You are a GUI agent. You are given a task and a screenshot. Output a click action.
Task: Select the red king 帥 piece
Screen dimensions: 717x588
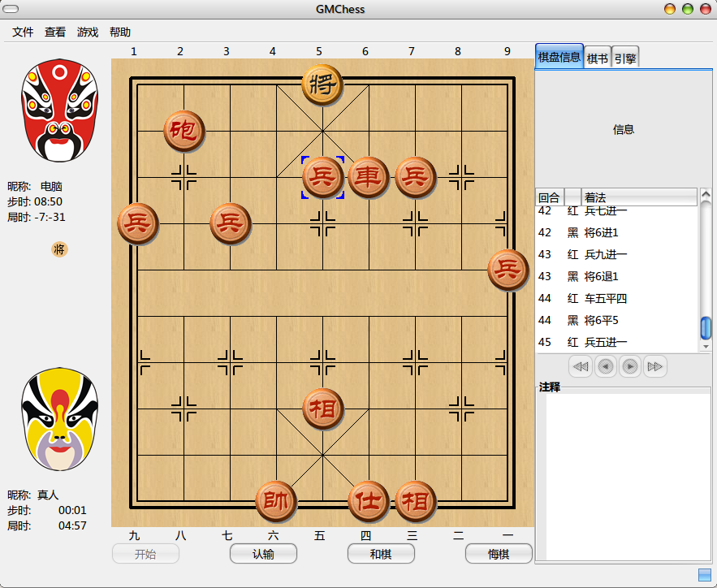[276, 501]
